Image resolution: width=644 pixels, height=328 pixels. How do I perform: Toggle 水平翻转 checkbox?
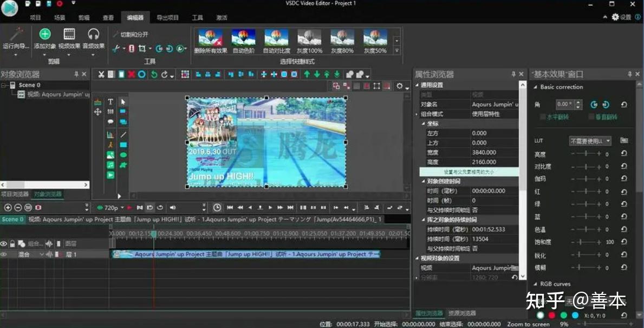(543, 117)
